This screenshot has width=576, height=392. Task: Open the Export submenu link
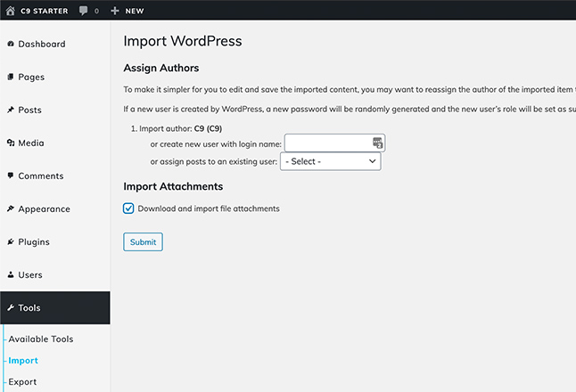(22, 382)
